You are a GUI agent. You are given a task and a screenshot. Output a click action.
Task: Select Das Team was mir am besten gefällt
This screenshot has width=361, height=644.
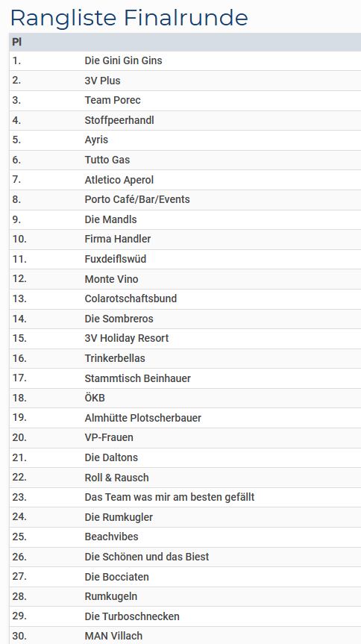point(169,498)
